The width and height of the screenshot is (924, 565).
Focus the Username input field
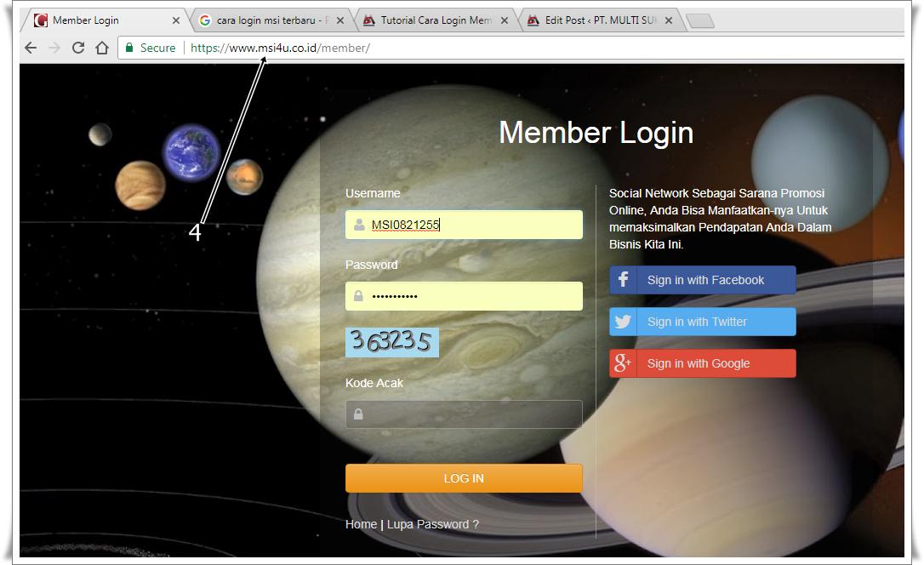(464, 225)
